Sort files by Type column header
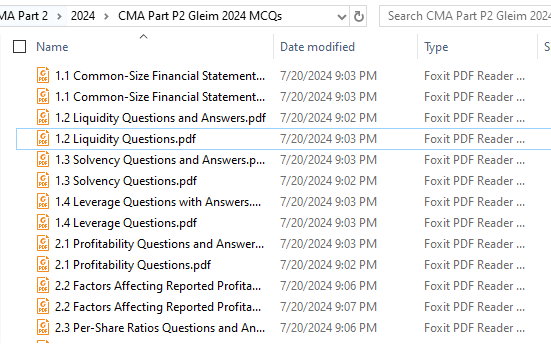Viewport: 551px width, 363px height. point(436,47)
